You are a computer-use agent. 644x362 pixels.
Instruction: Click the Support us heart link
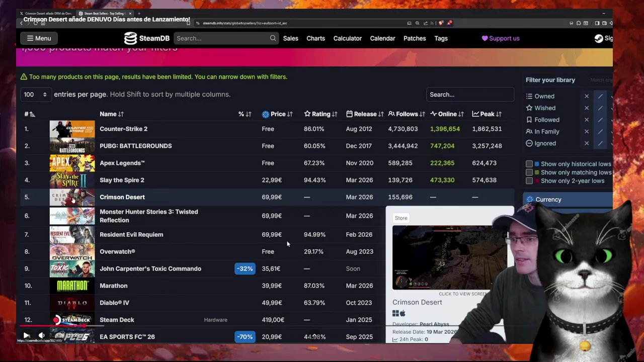(501, 38)
